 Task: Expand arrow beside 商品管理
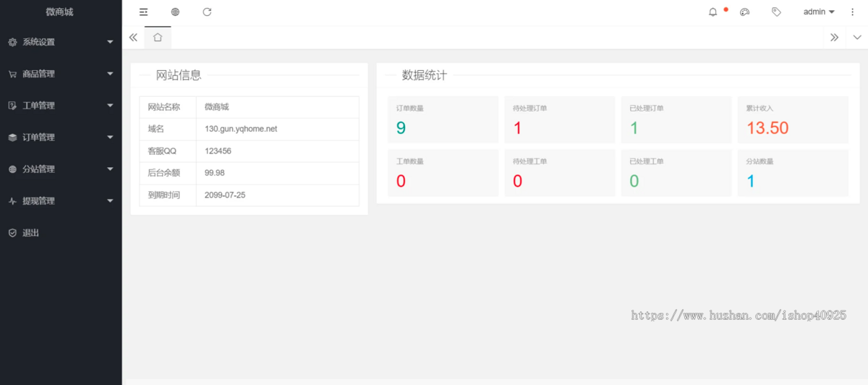[110, 74]
